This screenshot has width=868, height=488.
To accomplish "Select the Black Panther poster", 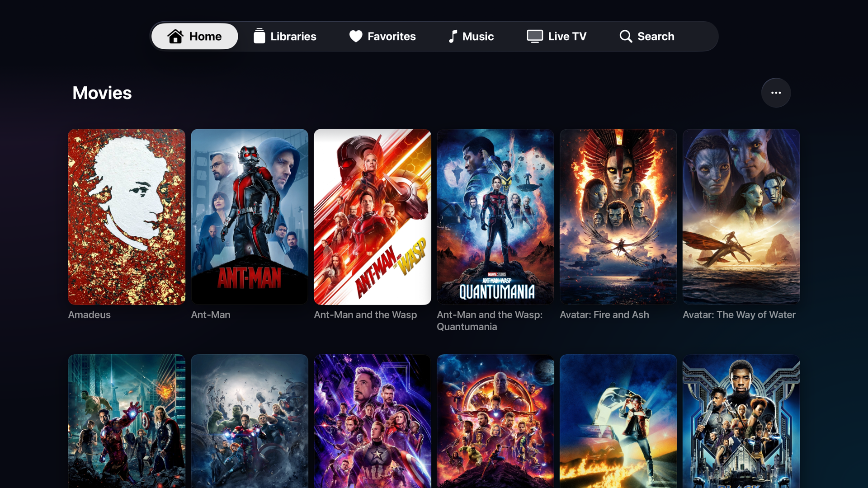I will (741, 421).
